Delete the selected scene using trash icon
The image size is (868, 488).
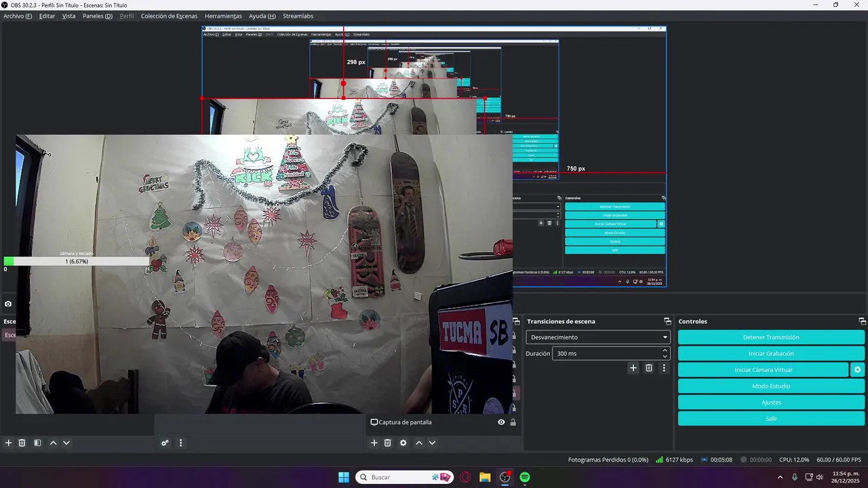pyautogui.click(x=22, y=443)
